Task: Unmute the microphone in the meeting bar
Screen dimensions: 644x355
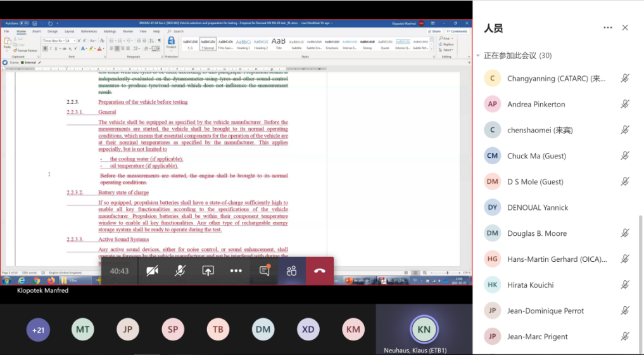Action: click(180, 271)
